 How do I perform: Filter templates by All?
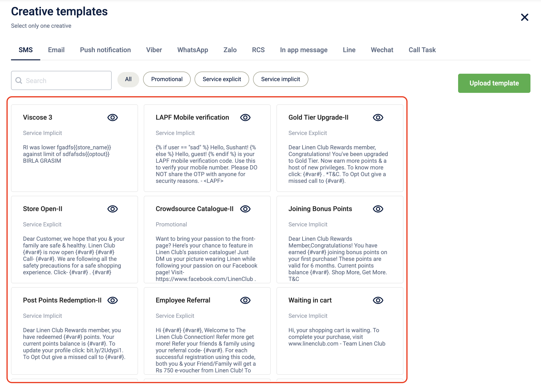pos(128,79)
